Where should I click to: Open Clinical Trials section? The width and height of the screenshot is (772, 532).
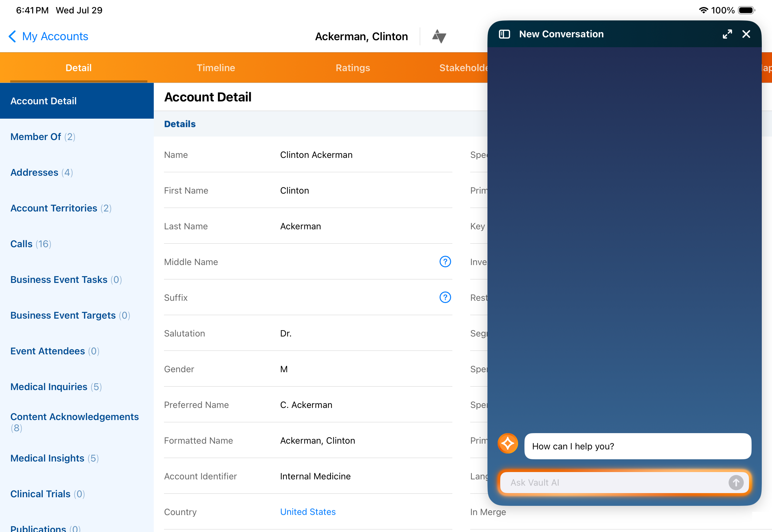click(77, 494)
